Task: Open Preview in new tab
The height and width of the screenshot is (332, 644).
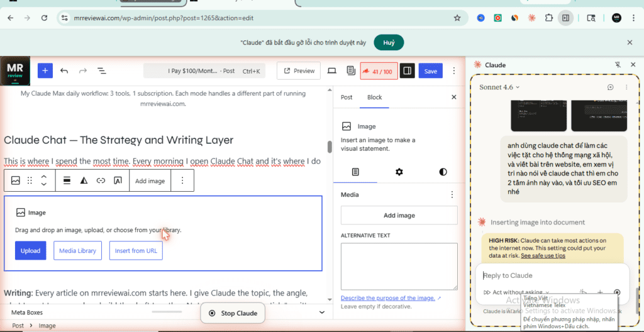Action: (x=299, y=70)
